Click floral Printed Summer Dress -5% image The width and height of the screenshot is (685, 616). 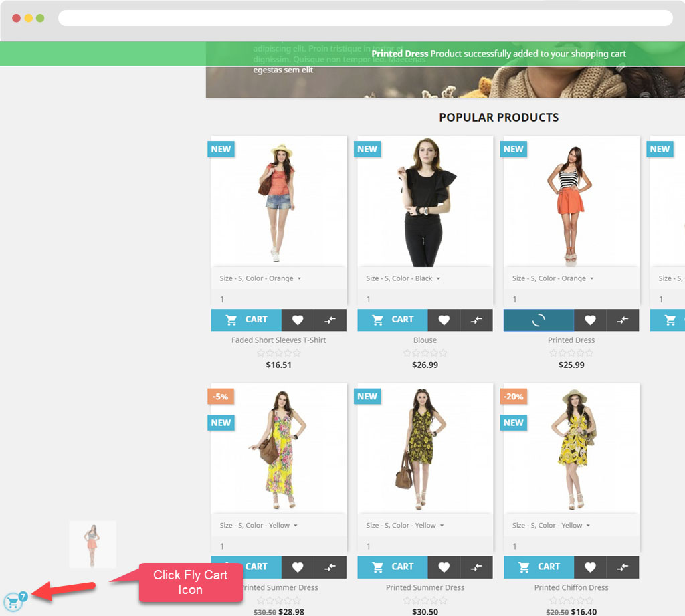(x=279, y=449)
